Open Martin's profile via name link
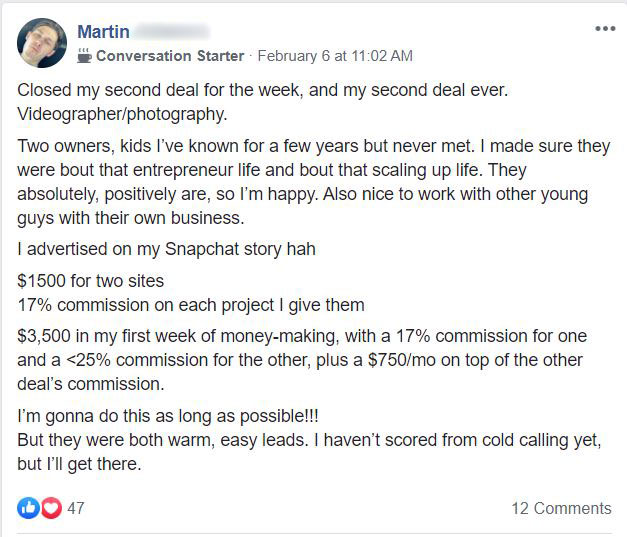The image size is (627, 537). pyautogui.click(x=103, y=32)
